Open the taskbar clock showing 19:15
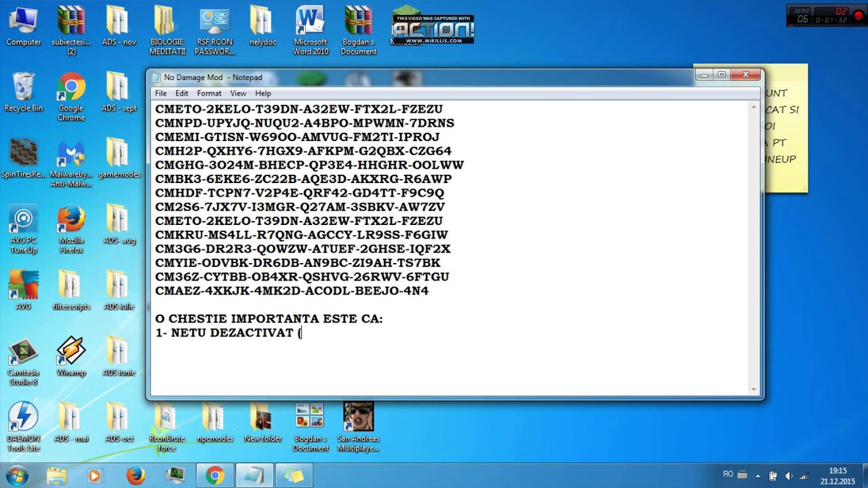This screenshot has width=868, height=488. [x=838, y=476]
